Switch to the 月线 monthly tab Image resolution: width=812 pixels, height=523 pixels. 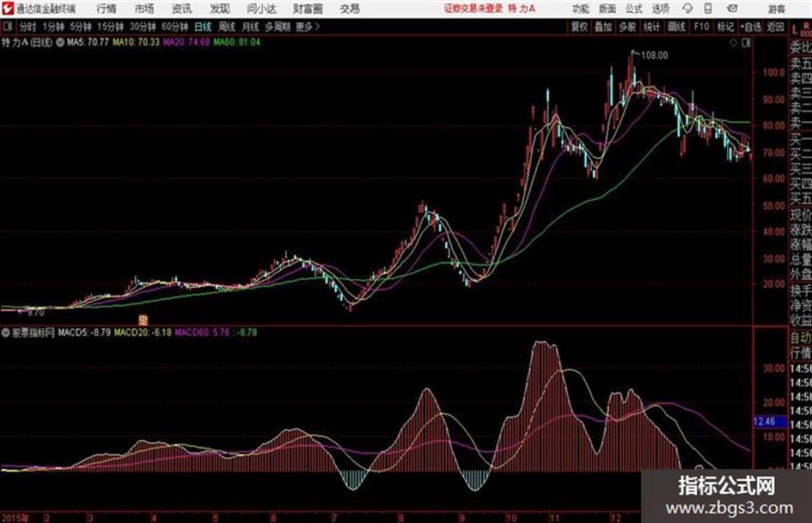[x=251, y=27]
